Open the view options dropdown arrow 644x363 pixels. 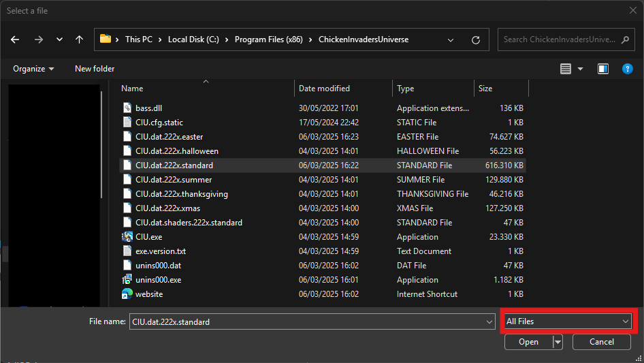point(580,69)
